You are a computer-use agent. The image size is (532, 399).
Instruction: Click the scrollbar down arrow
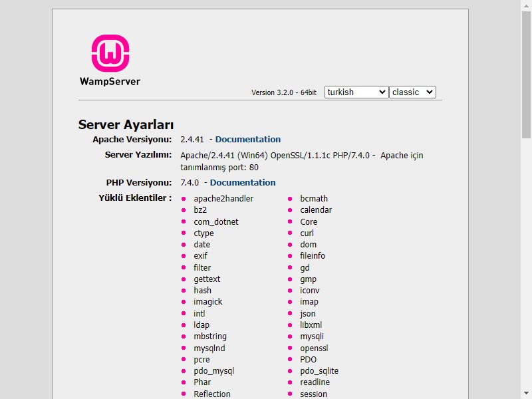click(x=526, y=394)
